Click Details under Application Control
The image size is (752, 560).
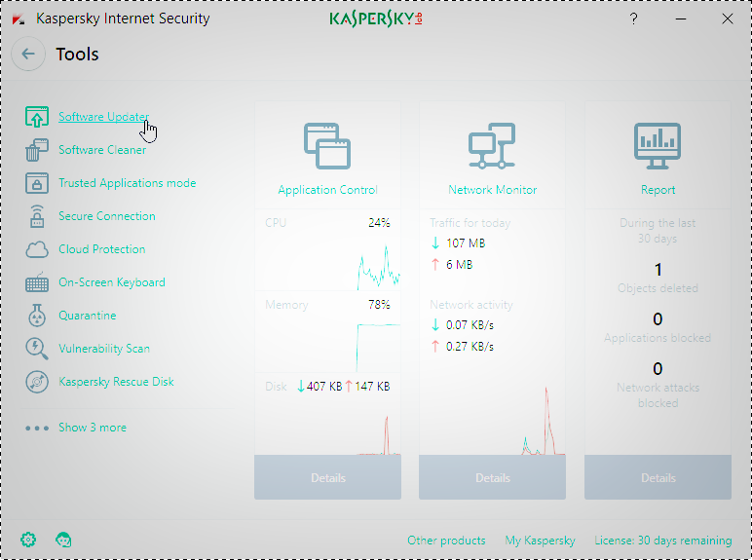327,478
